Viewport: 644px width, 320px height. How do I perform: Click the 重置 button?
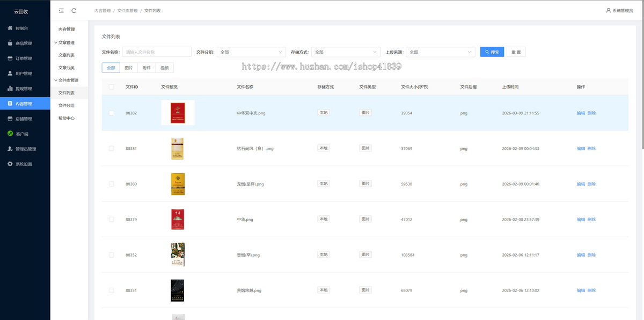(x=516, y=52)
